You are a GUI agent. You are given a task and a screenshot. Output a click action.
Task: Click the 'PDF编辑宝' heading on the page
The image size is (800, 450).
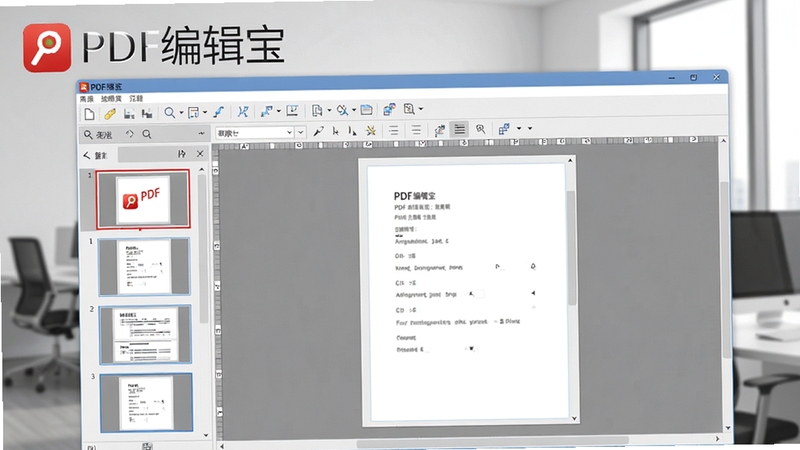pos(414,196)
